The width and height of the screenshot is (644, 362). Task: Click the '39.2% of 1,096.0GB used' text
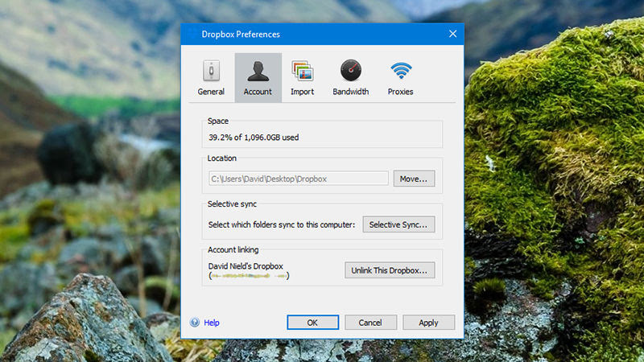254,138
